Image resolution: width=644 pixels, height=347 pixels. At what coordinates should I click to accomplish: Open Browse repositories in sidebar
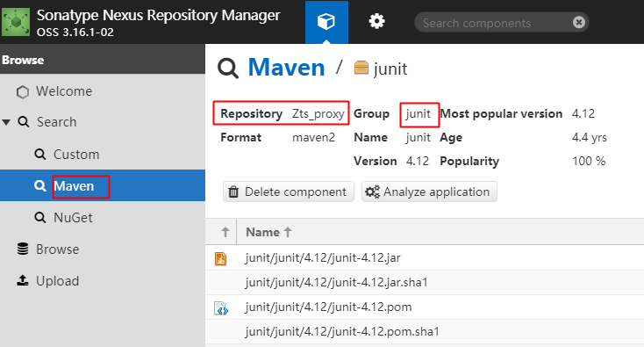tap(57, 249)
